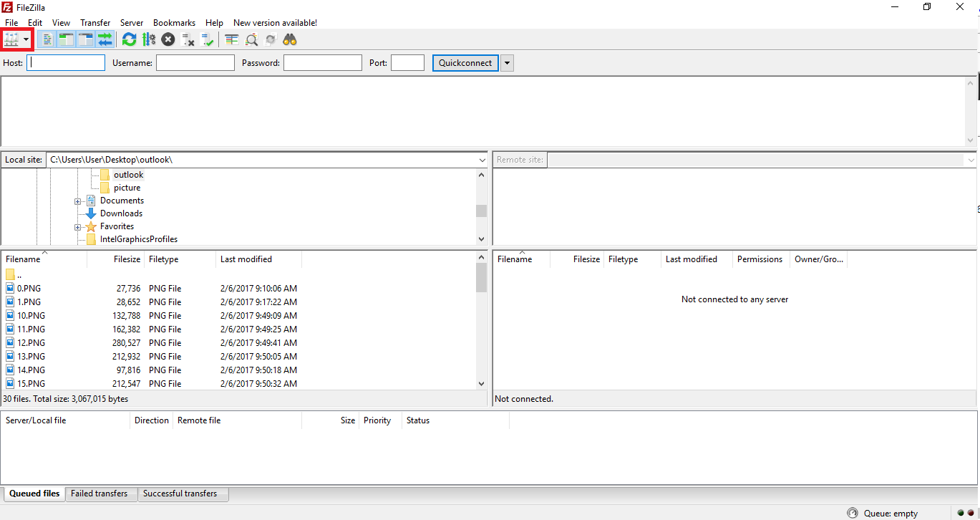Open the Help menu
The height and width of the screenshot is (520, 980).
[x=214, y=23]
